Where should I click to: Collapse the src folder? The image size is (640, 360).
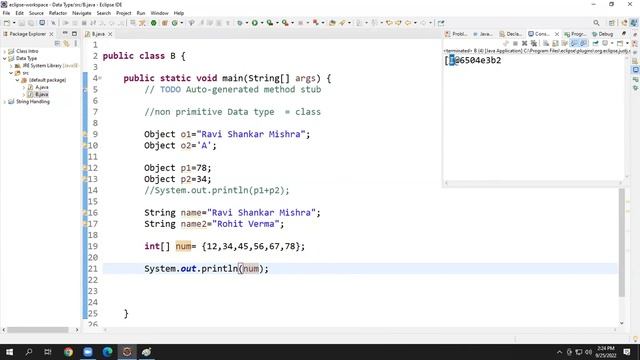(x=11, y=73)
